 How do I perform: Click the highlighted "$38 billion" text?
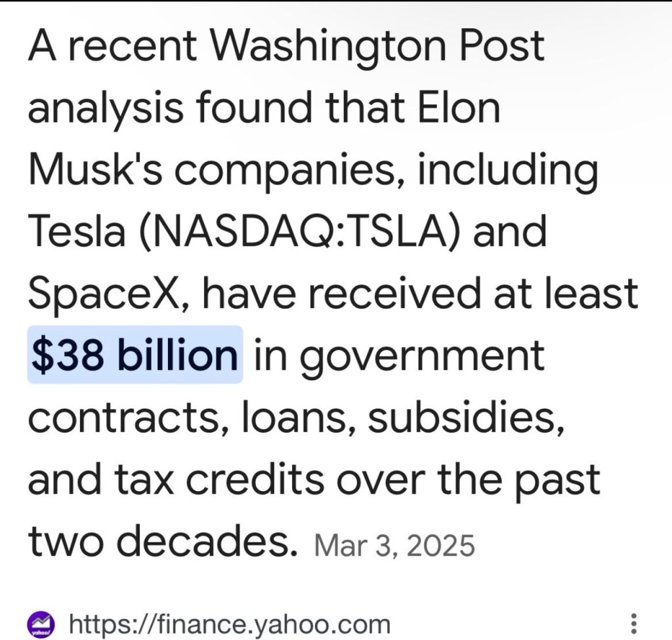135,354
